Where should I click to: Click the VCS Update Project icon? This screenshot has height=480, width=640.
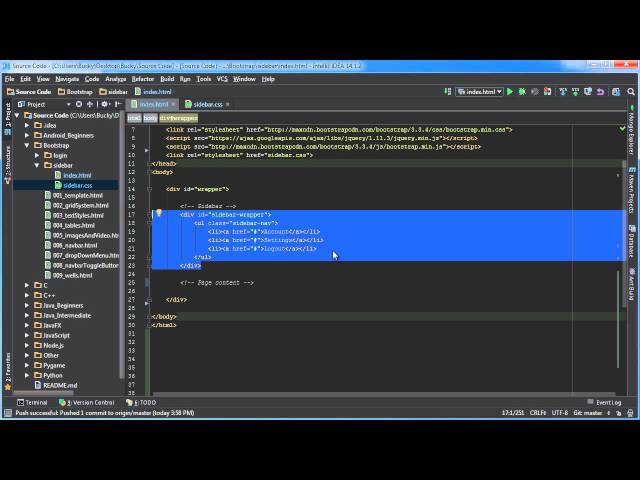click(x=563, y=92)
